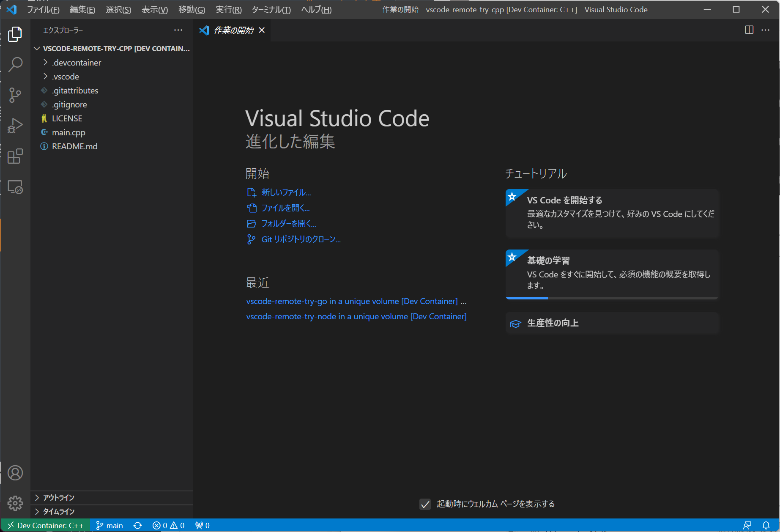Open the Extensions view icon

[15, 156]
